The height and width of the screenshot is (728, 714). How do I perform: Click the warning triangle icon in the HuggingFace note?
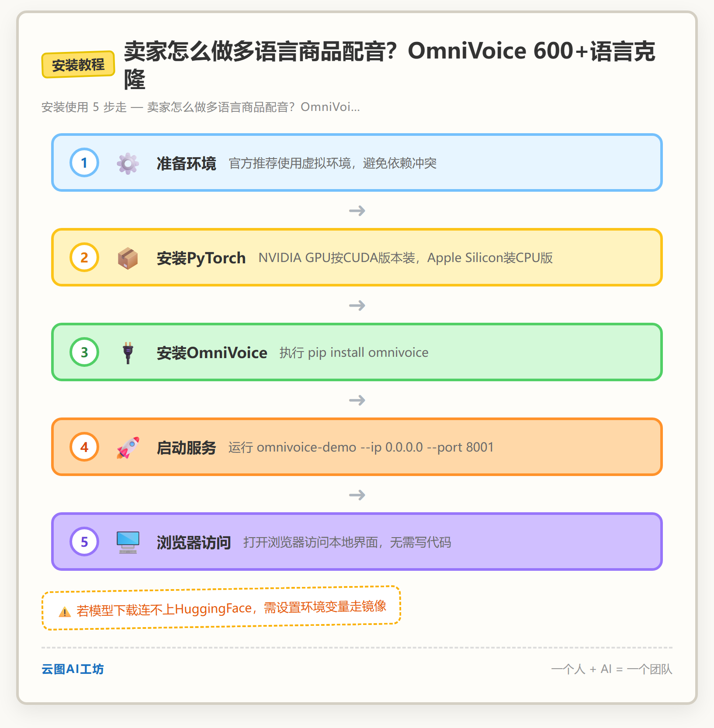[65, 612]
